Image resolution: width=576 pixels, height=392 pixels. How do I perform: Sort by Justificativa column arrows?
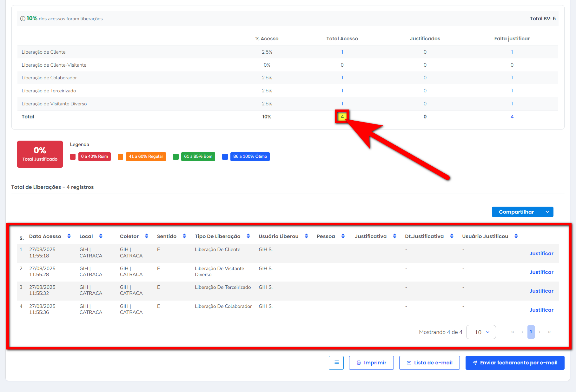pyautogui.click(x=394, y=236)
